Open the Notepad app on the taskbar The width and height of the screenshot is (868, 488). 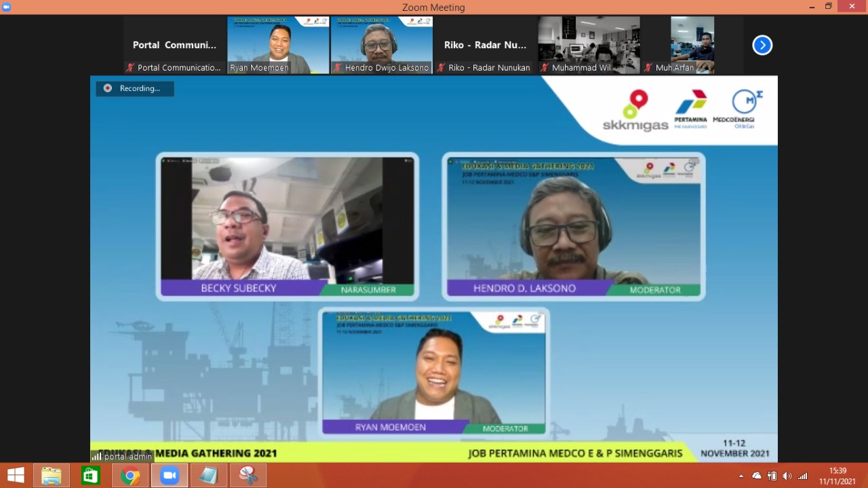coord(208,475)
